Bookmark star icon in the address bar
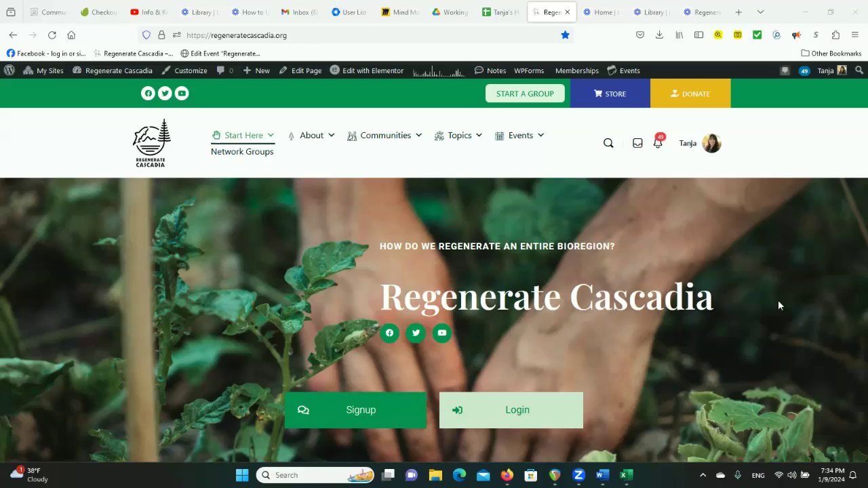 click(x=565, y=35)
